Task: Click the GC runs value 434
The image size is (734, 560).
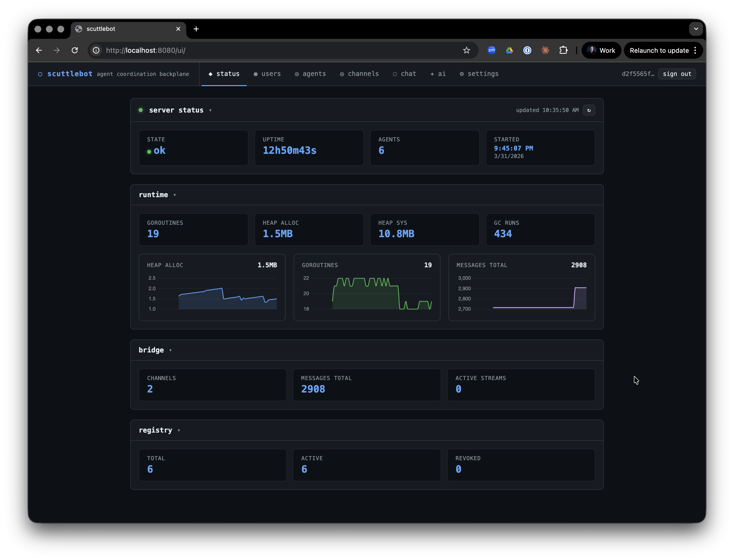Action: click(503, 234)
